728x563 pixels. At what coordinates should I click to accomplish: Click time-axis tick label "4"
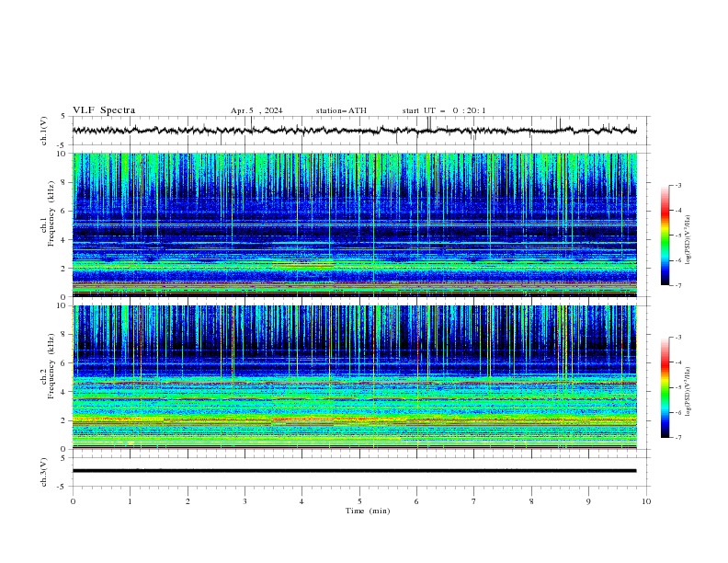click(301, 501)
